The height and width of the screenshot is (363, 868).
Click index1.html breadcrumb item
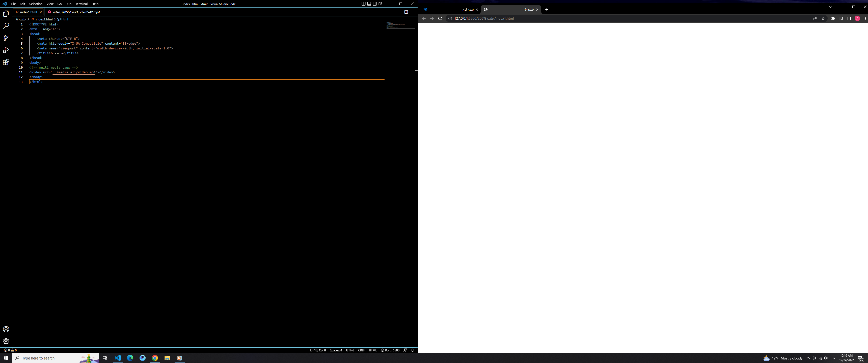[x=44, y=19]
